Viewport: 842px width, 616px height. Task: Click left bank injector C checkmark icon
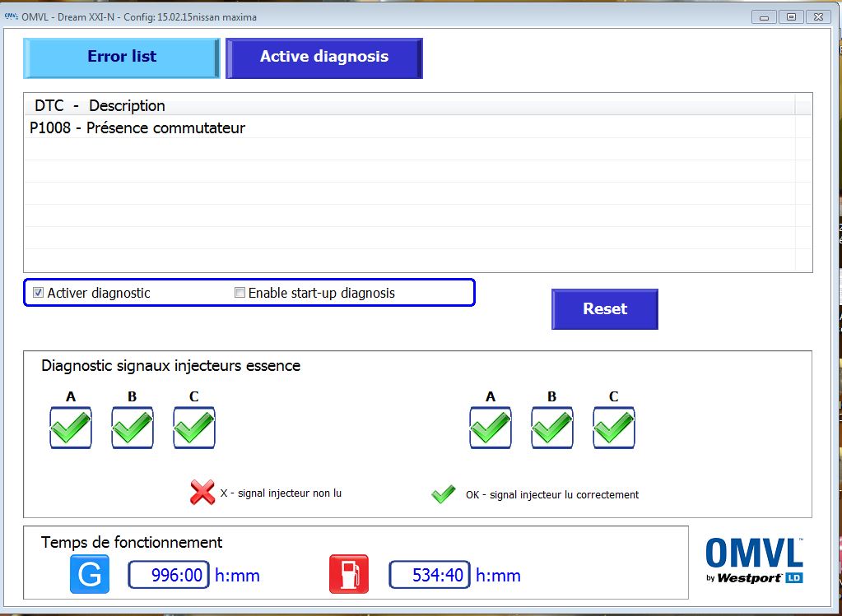pyautogui.click(x=194, y=428)
